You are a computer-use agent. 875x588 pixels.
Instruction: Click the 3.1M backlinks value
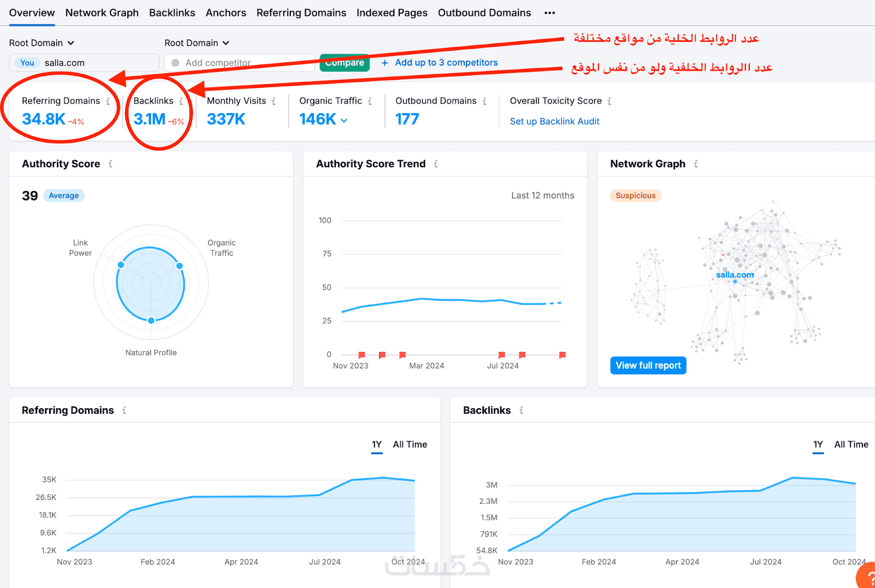pyautogui.click(x=149, y=119)
